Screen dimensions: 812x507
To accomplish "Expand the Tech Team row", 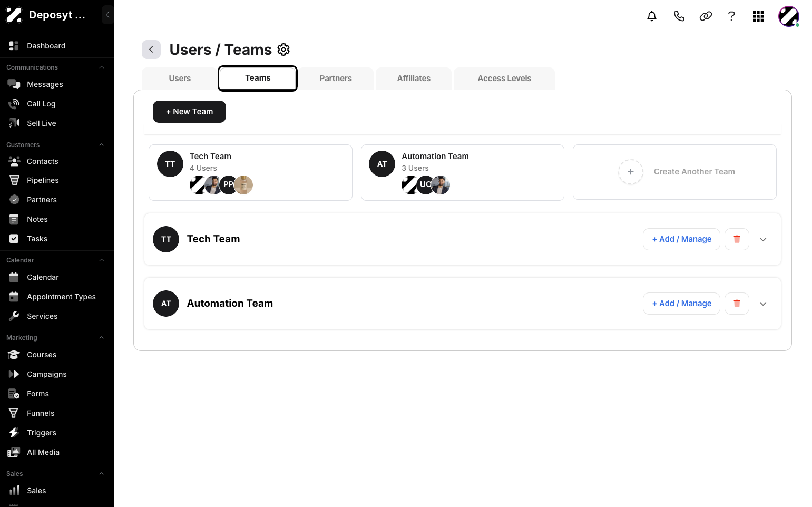I will (x=763, y=239).
